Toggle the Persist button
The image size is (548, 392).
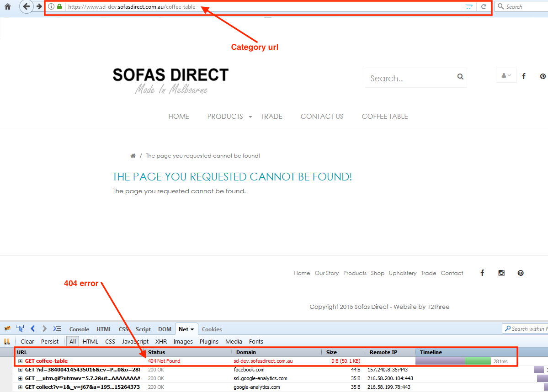coord(50,341)
